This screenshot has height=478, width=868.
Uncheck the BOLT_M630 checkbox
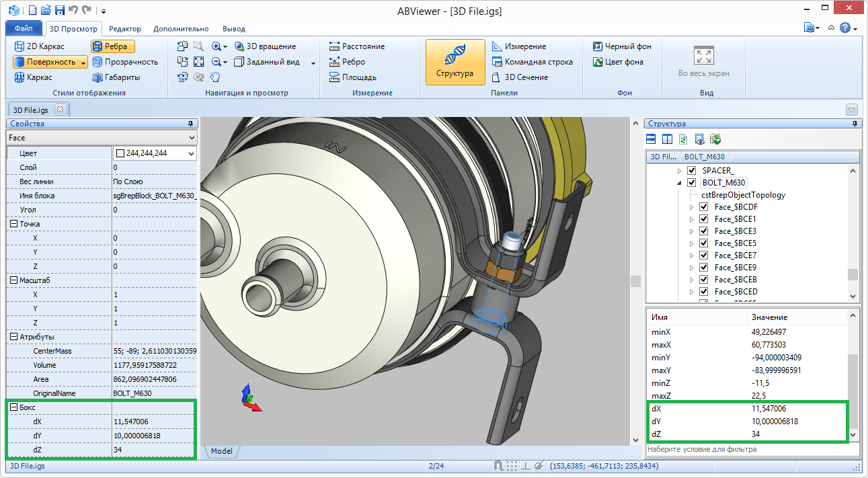tap(691, 183)
